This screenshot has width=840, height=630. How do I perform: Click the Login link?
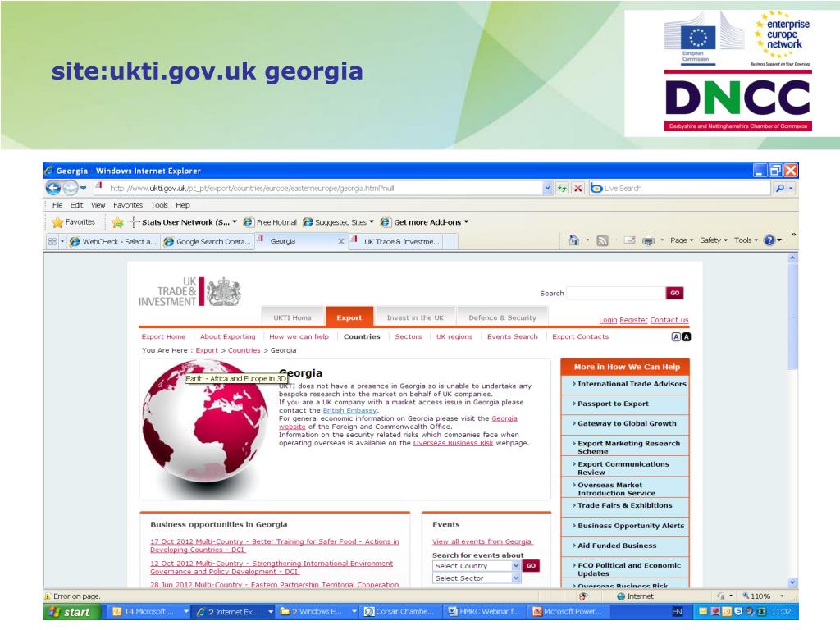608,320
